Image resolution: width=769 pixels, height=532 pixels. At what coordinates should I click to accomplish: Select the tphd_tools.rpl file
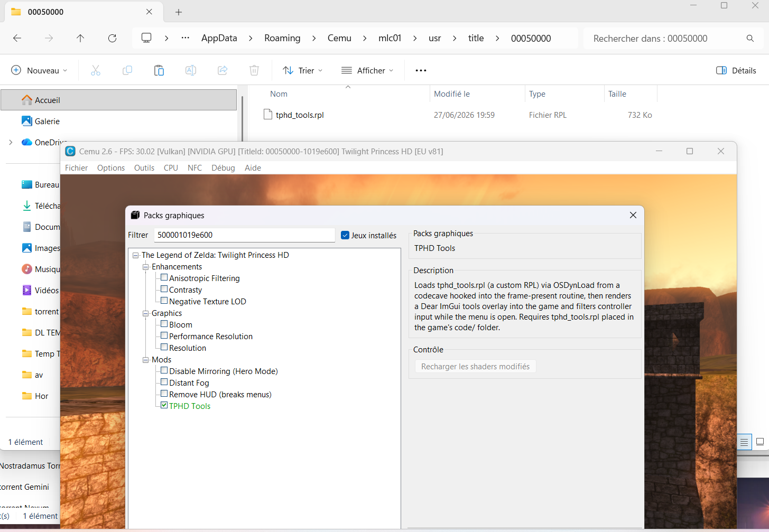click(x=300, y=115)
